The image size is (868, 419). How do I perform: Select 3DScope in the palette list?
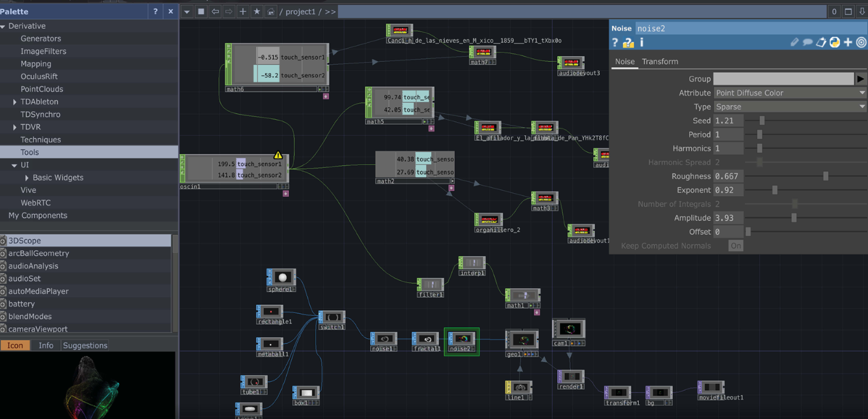pos(25,241)
